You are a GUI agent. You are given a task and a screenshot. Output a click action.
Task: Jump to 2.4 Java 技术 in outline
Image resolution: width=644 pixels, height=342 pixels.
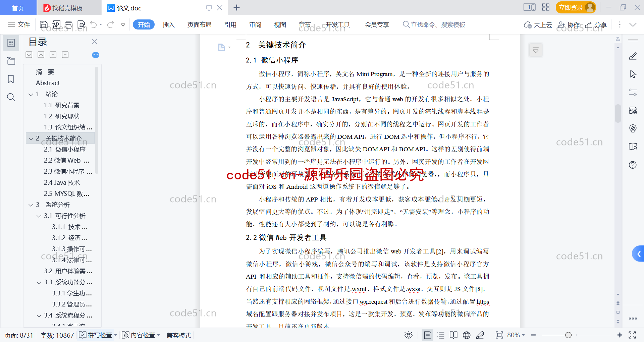point(62,183)
